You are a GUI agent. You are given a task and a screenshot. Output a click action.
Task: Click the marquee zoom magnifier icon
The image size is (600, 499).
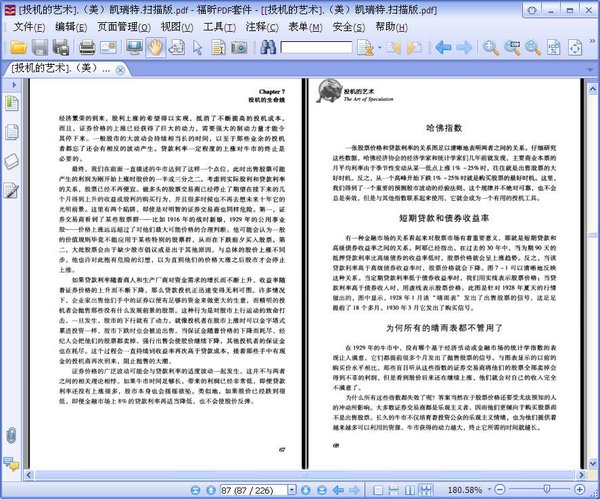[512, 47]
